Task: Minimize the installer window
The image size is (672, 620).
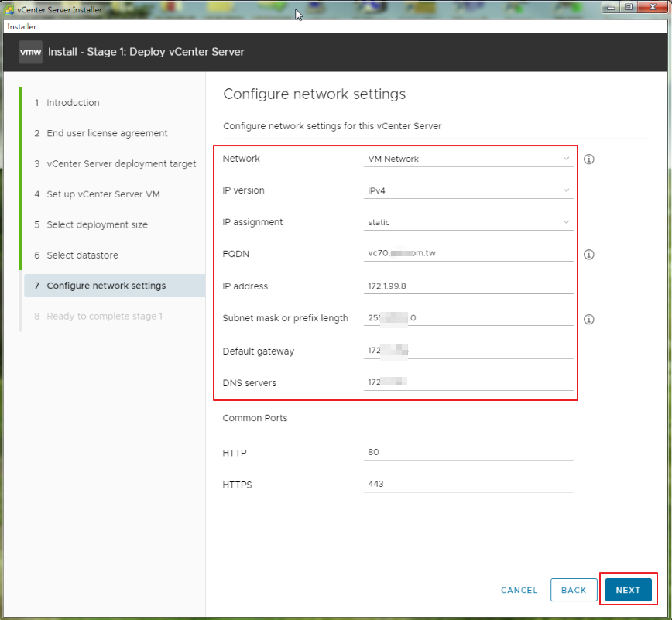Action: [611, 7]
